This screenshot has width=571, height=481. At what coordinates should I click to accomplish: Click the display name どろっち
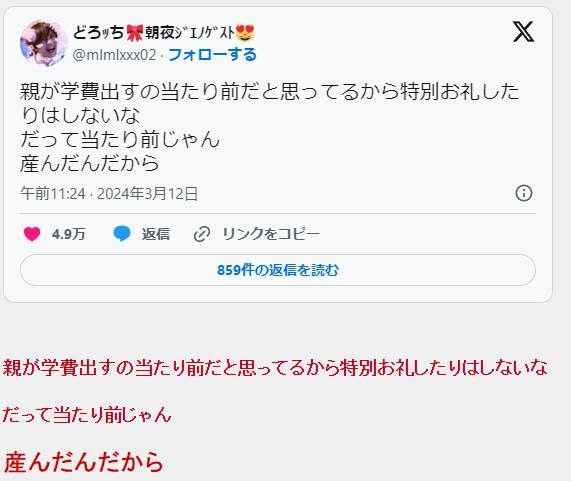(x=99, y=33)
